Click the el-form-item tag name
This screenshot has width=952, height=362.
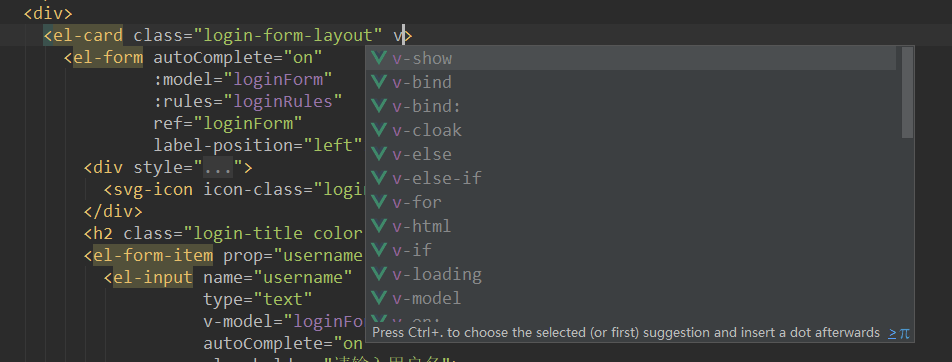coord(153,256)
